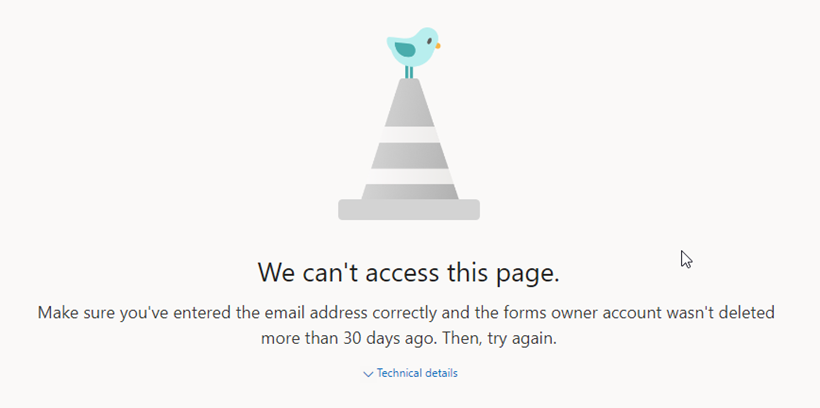The height and width of the screenshot is (408, 820).
Task: Click the bird's orange beak
Action: pyautogui.click(x=438, y=46)
